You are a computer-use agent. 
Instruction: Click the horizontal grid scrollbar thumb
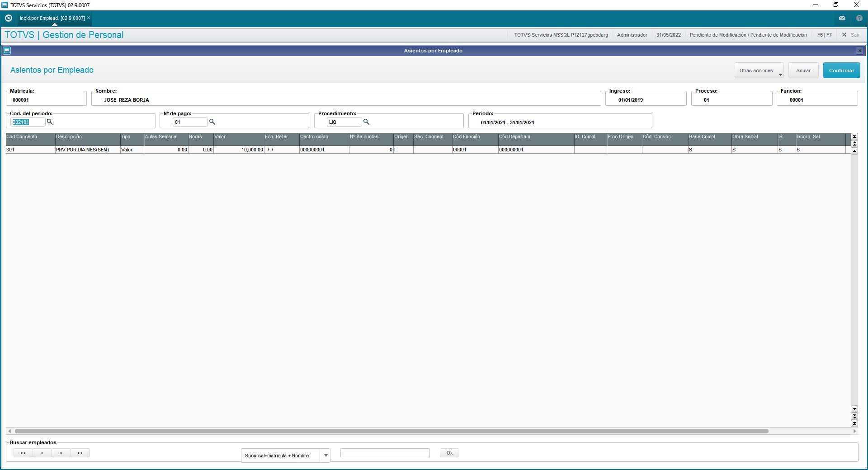click(x=392, y=431)
